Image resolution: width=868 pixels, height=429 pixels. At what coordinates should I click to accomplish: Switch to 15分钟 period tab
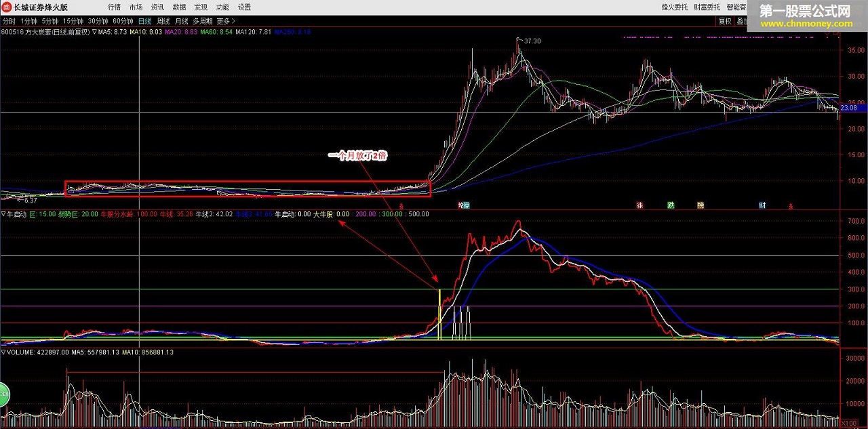tap(73, 21)
